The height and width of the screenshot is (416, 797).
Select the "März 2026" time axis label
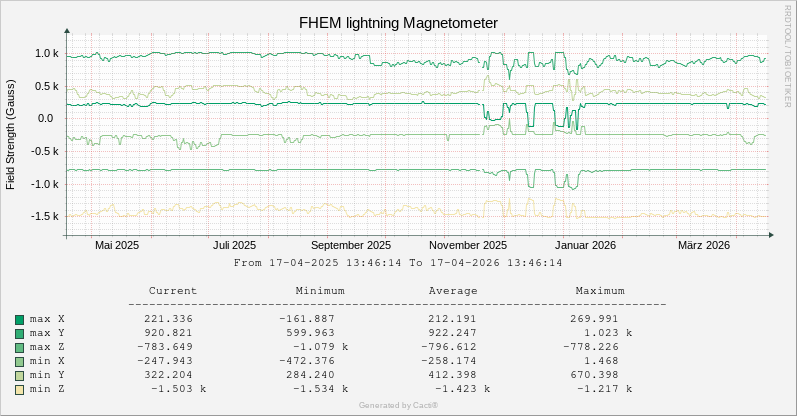click(704, 245)
